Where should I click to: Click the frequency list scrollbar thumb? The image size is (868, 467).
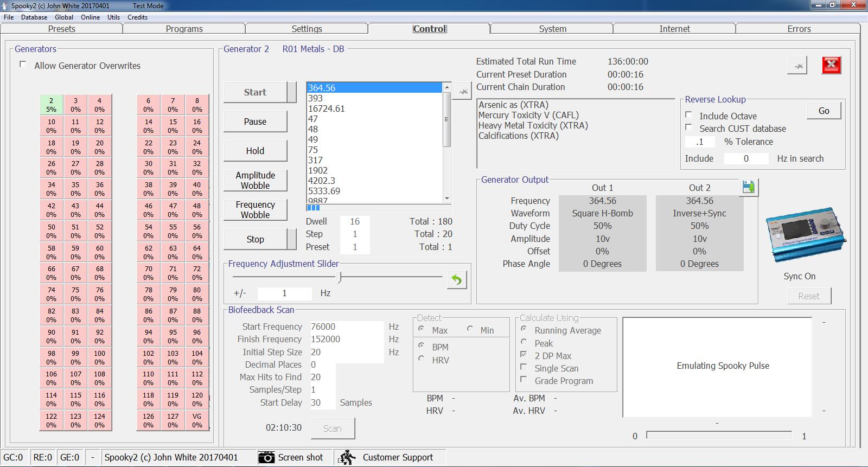(x=447, y=119)
